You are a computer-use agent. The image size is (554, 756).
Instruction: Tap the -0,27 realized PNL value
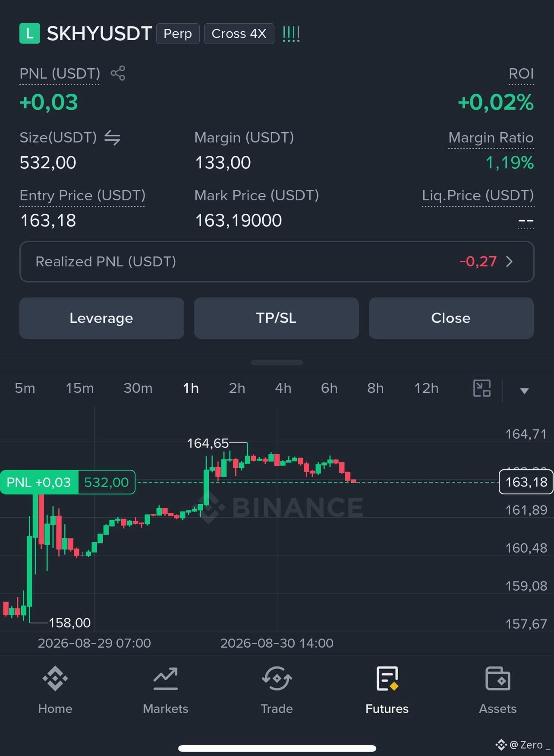tap(478, 262)
